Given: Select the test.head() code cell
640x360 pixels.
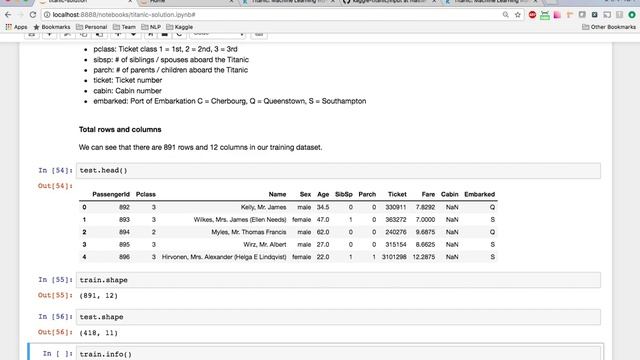Looking at the screenshot, I should point(338,171).
